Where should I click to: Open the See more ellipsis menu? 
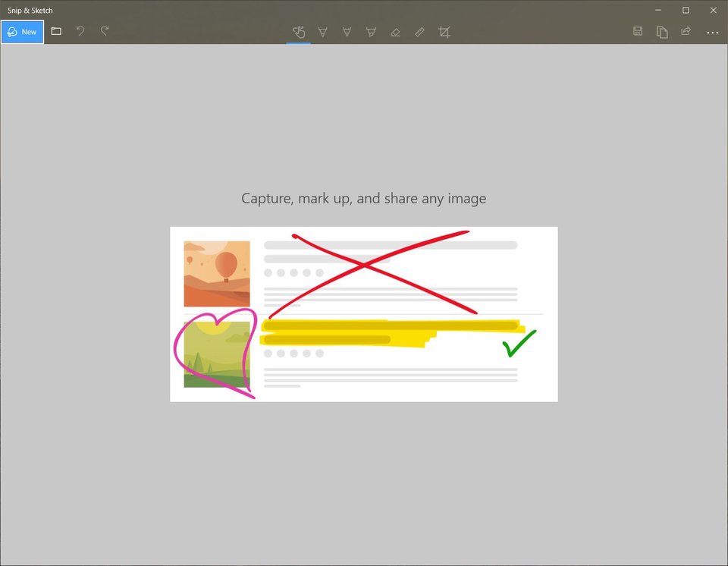pyautogui.click(x=712, y=33)
